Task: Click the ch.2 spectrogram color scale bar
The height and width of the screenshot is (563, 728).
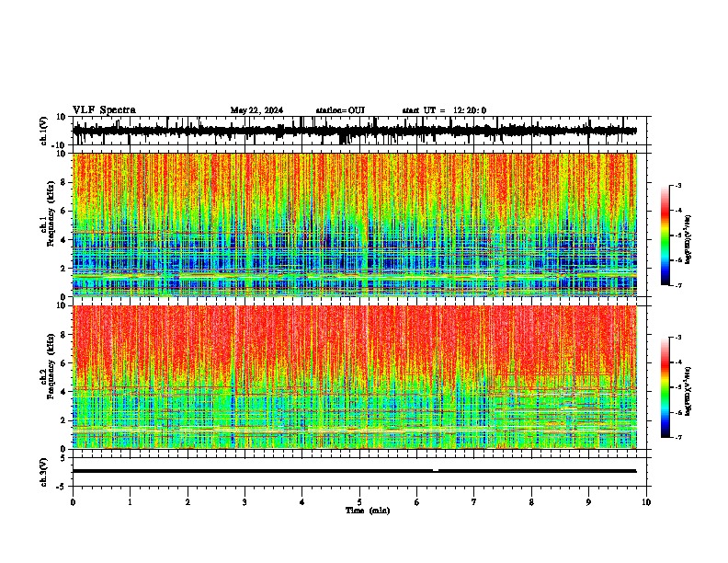Action: click(x=665, y=387)
